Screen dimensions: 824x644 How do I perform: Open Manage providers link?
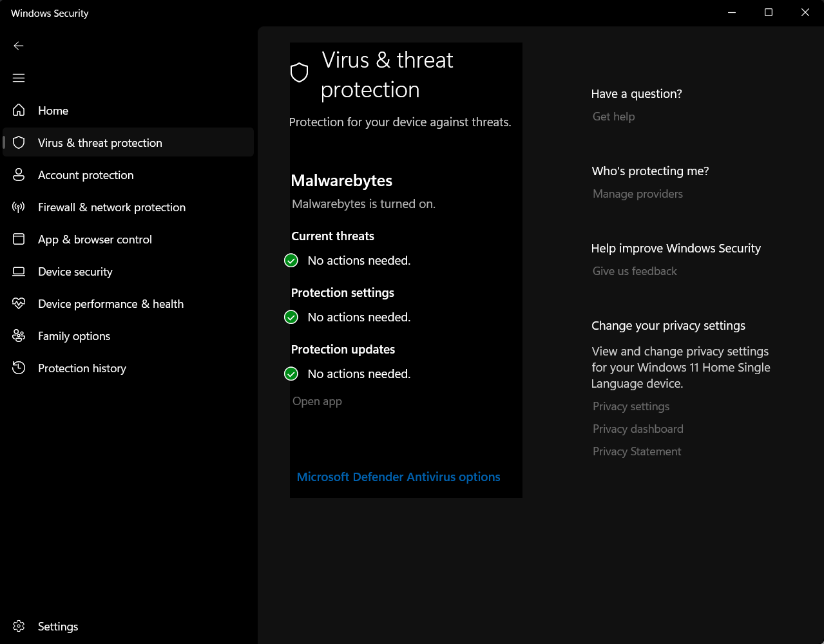(637, 194)
